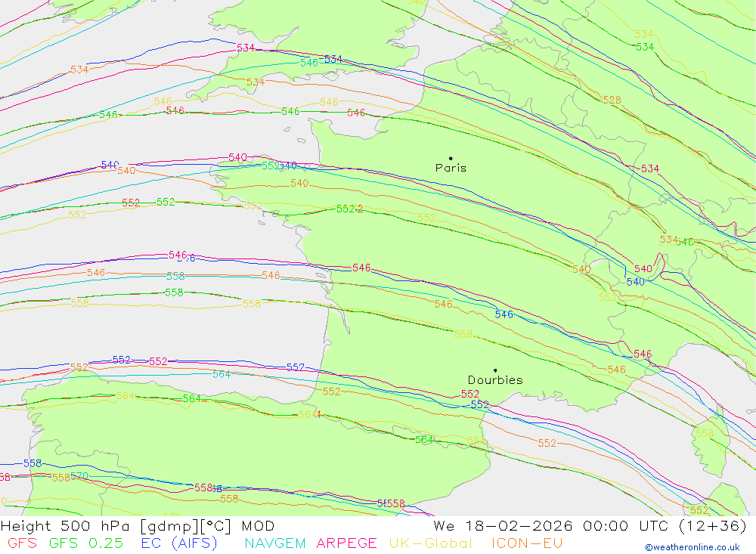The image size is (756, 554).
Task: Click the Paris city label
Action: 451,168
